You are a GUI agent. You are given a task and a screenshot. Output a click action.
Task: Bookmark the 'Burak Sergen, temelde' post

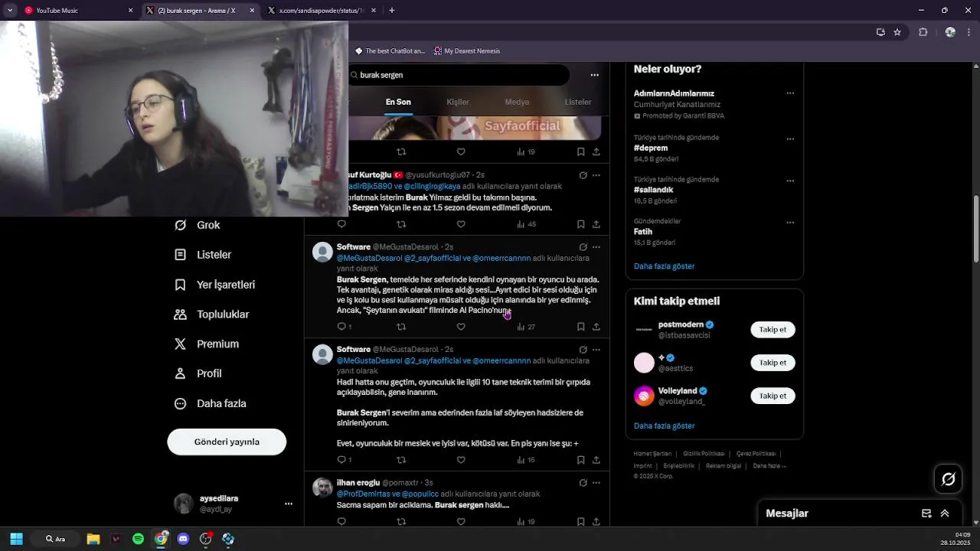point(580,327)
